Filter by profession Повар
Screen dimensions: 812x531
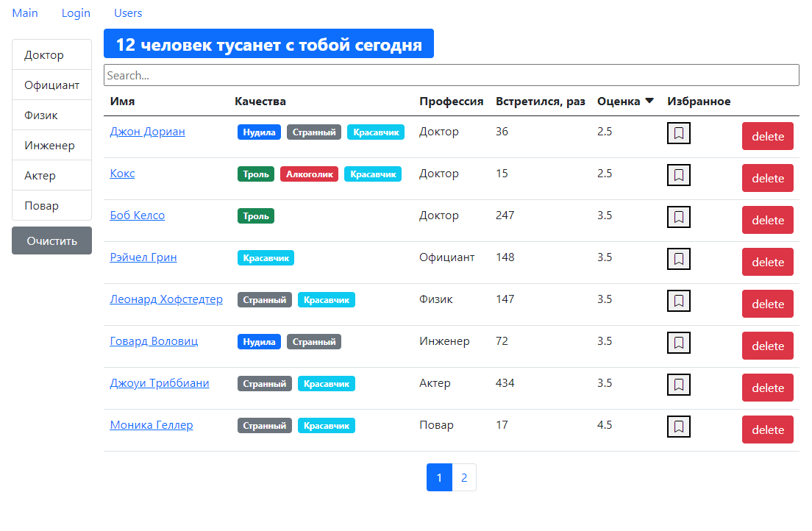[x=51, y=205]
